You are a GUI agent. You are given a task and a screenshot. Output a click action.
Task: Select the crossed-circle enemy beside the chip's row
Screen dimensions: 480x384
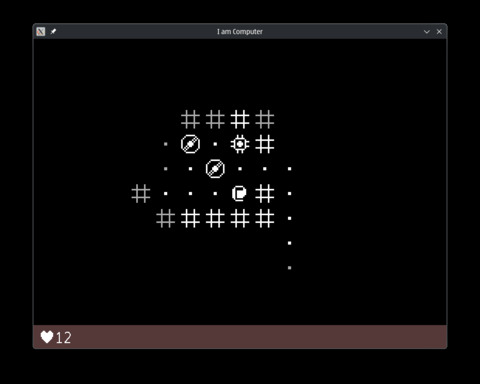click(190, 144)
